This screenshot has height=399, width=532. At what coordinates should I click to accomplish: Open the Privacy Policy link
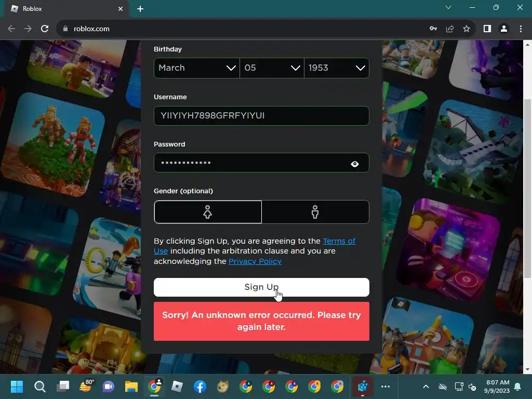(x=255, y=261)
